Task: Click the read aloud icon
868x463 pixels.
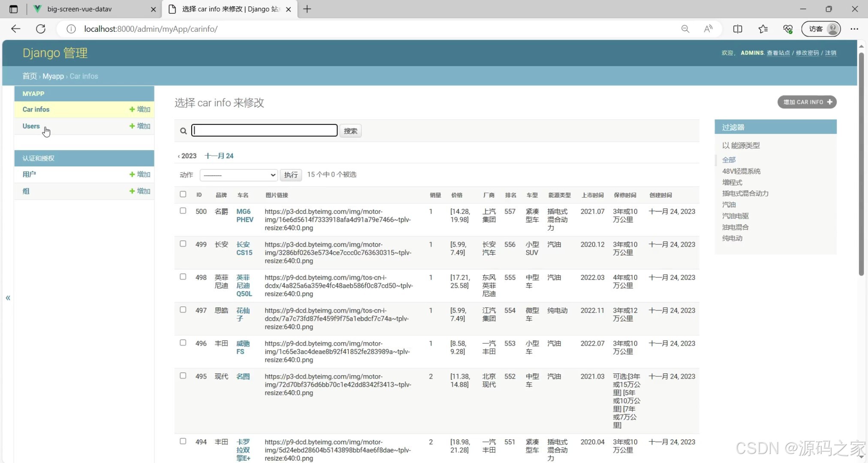Action: point(708,29)
